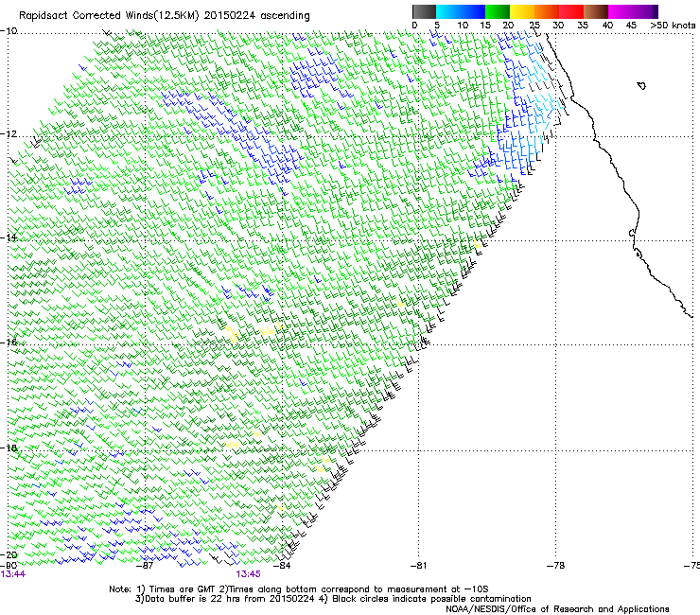Pick the brown 35–40 knots color bar segment
This screenshot has height=615, width=700.
pyautogui.click(x=596, y=11)
